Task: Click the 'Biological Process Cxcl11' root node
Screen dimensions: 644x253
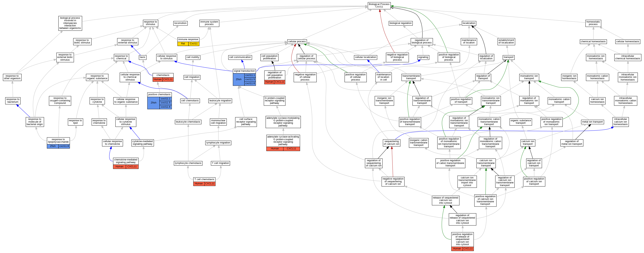Action: pyautogui.click(x=379, y=6)
